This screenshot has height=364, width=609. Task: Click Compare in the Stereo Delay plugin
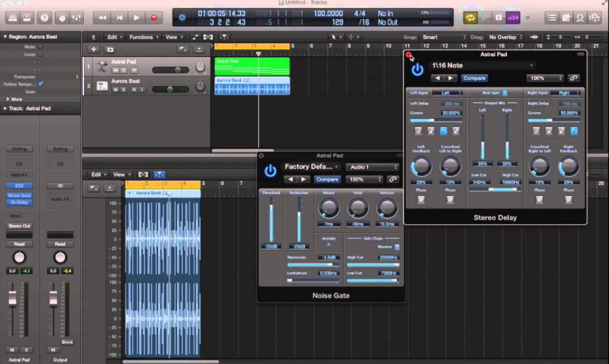pyautogui.click(x=474, y=78)
